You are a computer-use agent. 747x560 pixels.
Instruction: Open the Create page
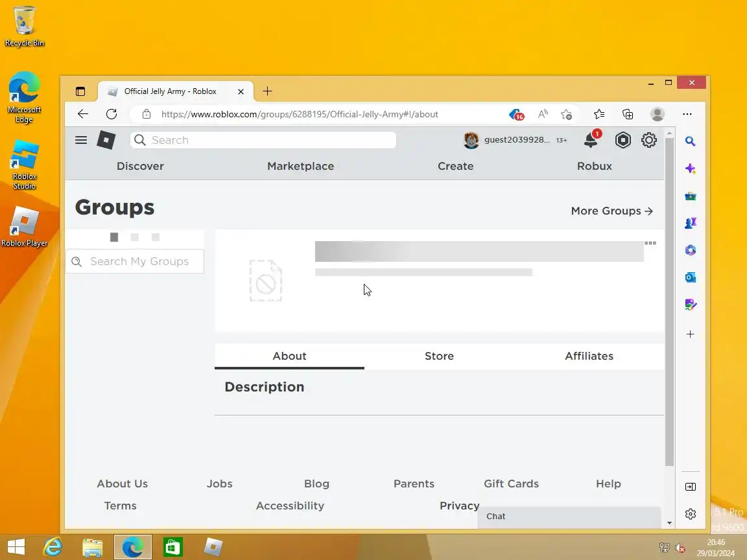pyautogui.click(x=455, y=166)
